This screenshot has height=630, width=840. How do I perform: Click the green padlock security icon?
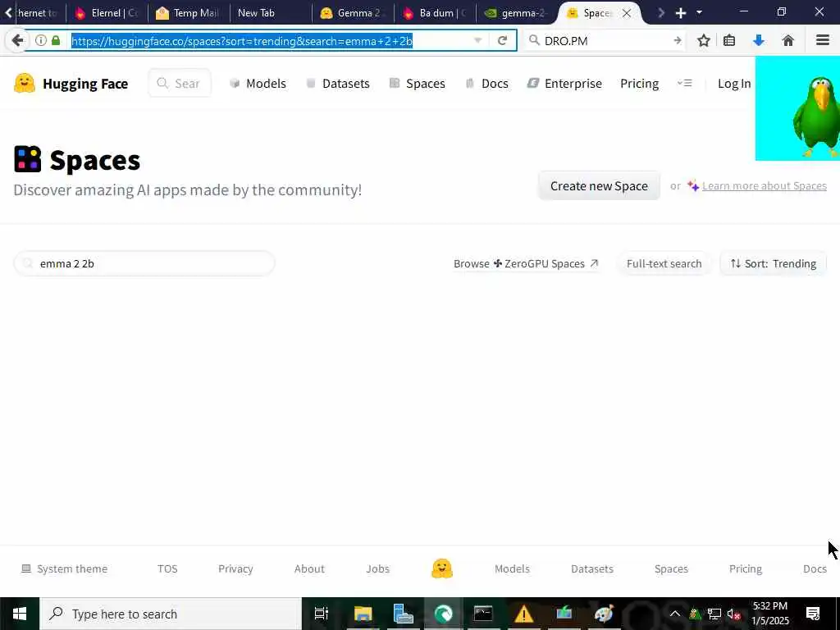click(56, 40)
